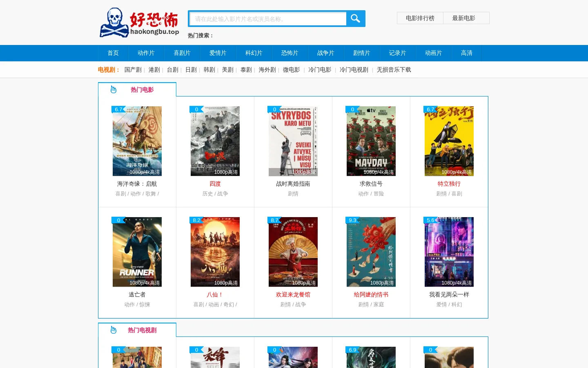Viewport: 588px width, 368px height.
Task: Open the 无损音乐下载 link
Action: click(x=394, y=70)
